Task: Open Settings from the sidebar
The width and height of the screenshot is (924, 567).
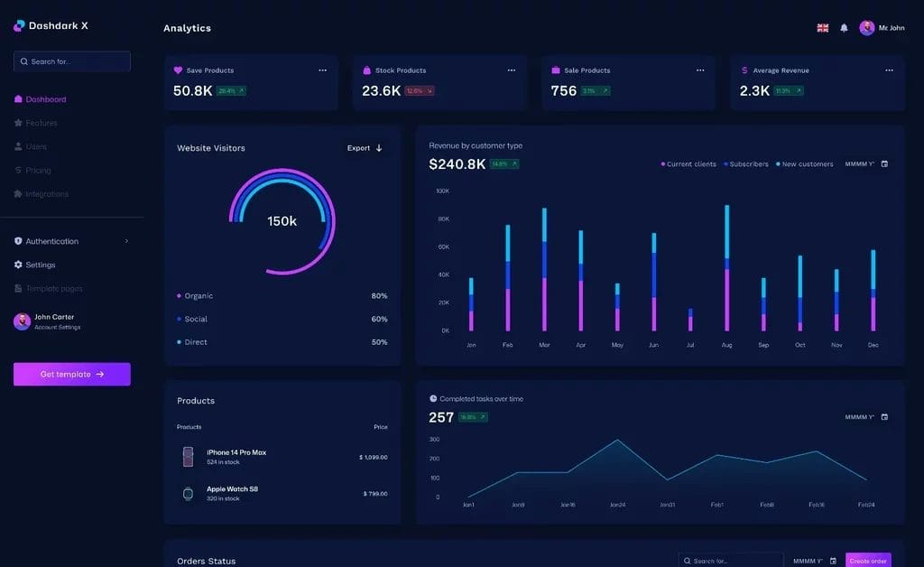Action: pos(40,265)
